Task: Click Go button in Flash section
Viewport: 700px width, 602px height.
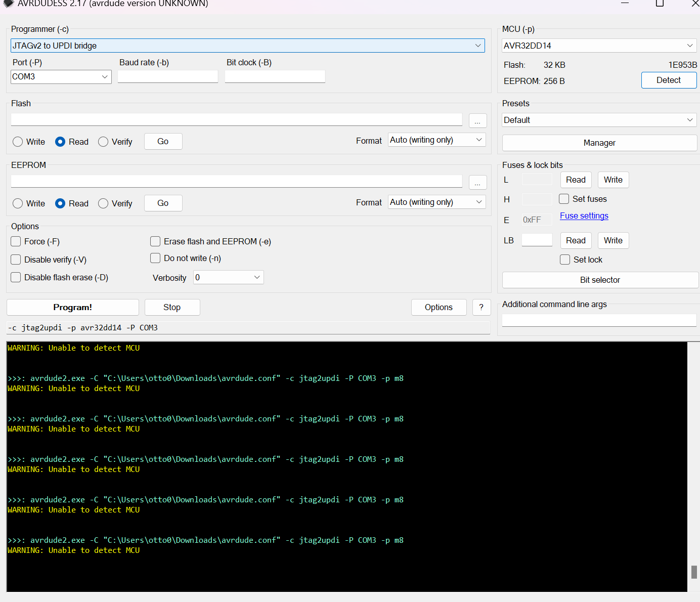Action: click(163, 141)
